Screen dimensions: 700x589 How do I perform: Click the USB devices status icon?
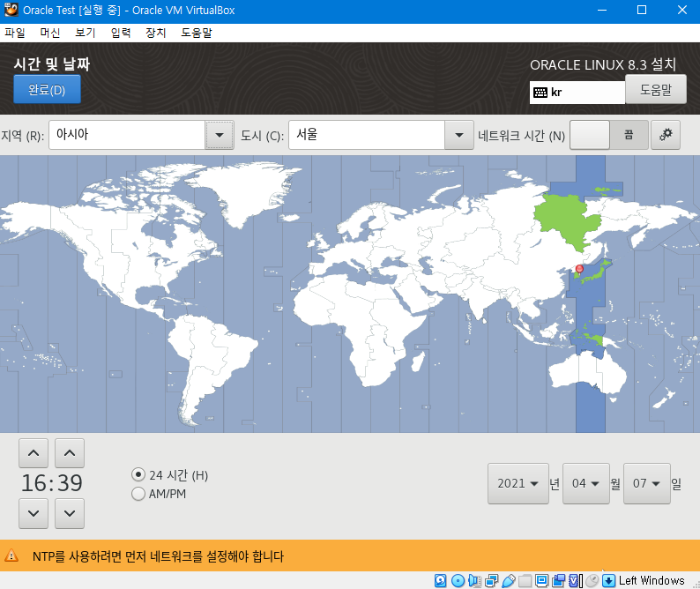[509, 580]
